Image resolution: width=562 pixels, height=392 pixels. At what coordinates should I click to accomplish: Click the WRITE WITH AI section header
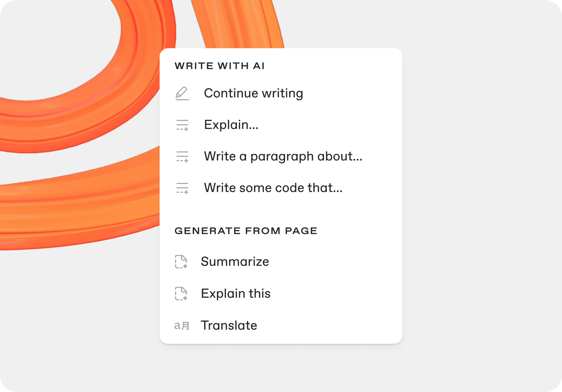point(220,65)
